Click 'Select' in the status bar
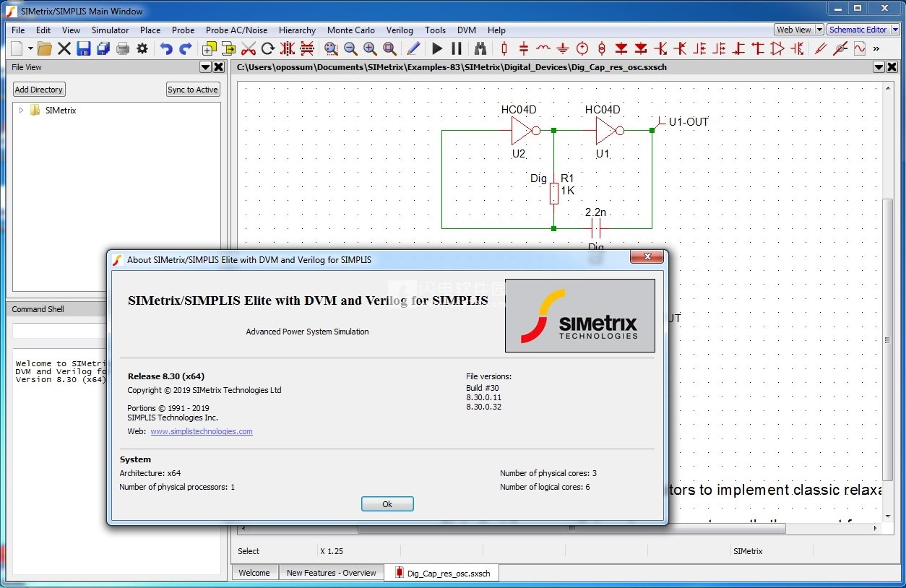The image size is (906, 588). tap(249, 551)
